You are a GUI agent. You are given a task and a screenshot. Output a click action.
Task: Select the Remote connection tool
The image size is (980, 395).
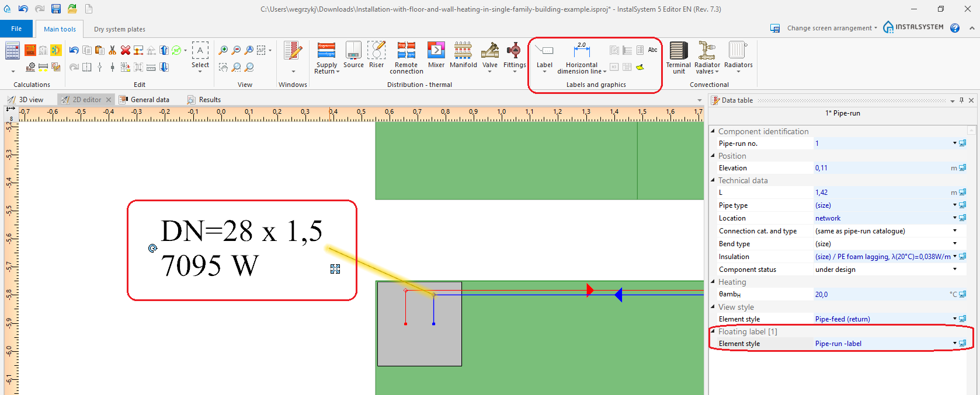coord(406,58)
